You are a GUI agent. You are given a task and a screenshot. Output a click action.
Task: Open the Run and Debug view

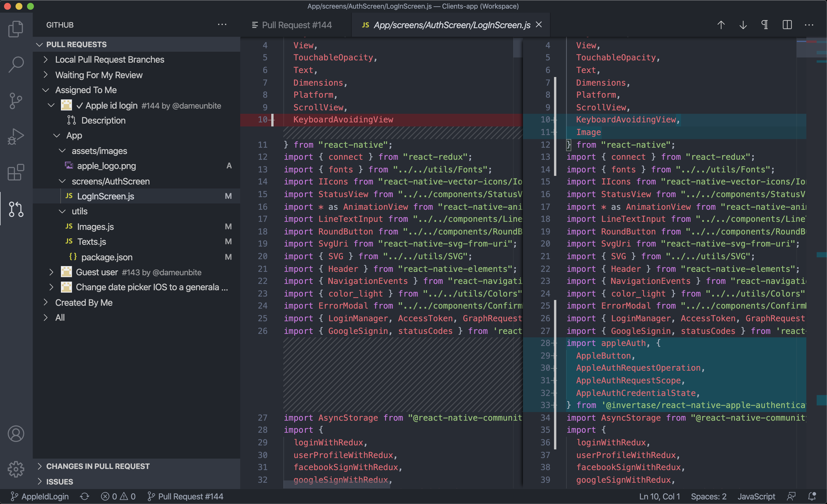[x=16, y=136]
